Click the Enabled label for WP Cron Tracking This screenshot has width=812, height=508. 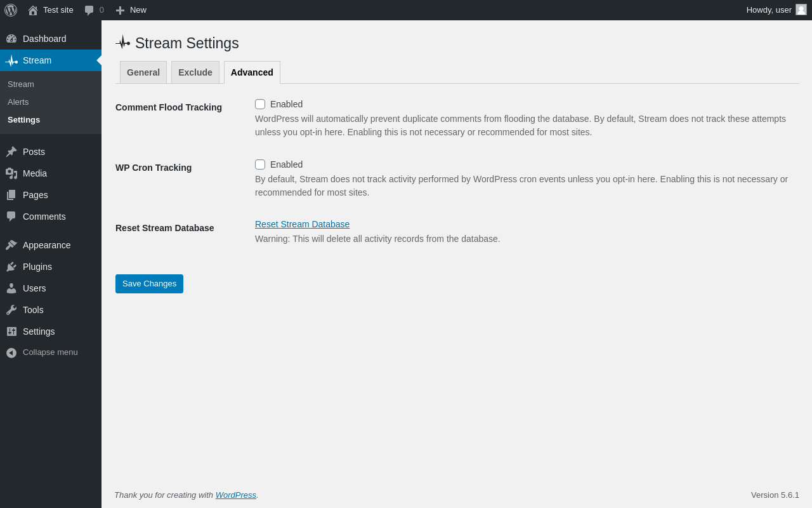coord(286,164)
